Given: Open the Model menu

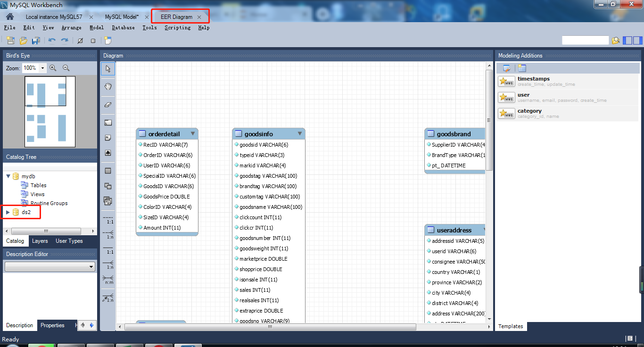Looking at the screenshot, I should pyautogui.click(x=97, y=28).
